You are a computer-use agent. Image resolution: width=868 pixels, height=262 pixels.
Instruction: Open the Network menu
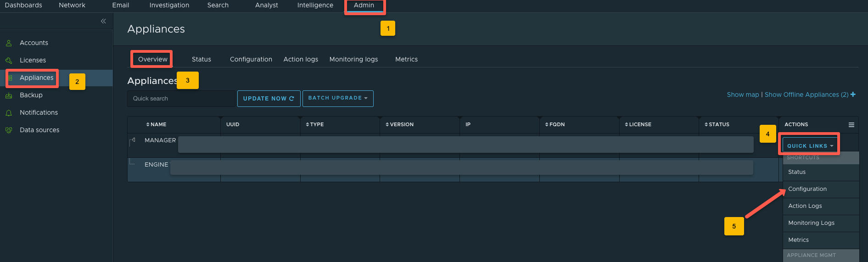point(72,5)
